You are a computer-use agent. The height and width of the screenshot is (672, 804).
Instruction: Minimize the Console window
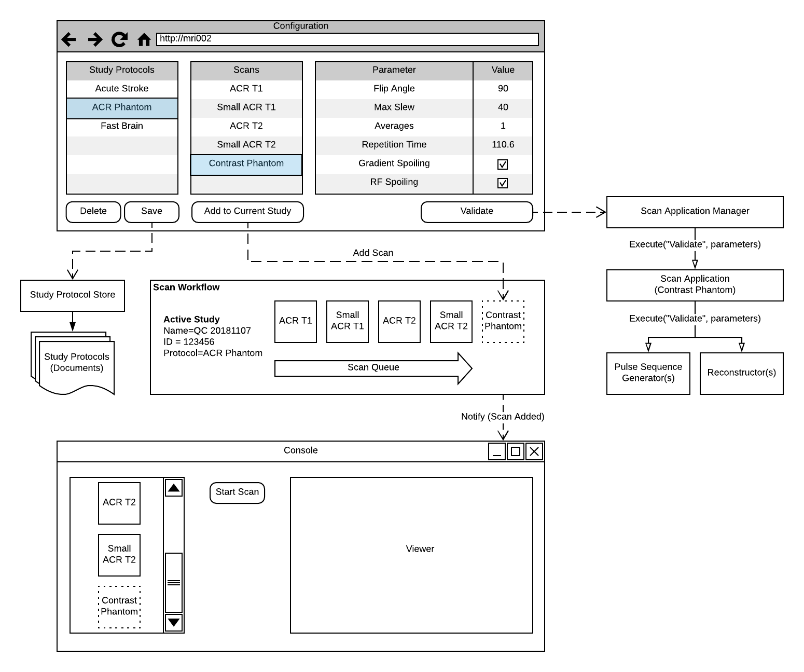(497, 451)
